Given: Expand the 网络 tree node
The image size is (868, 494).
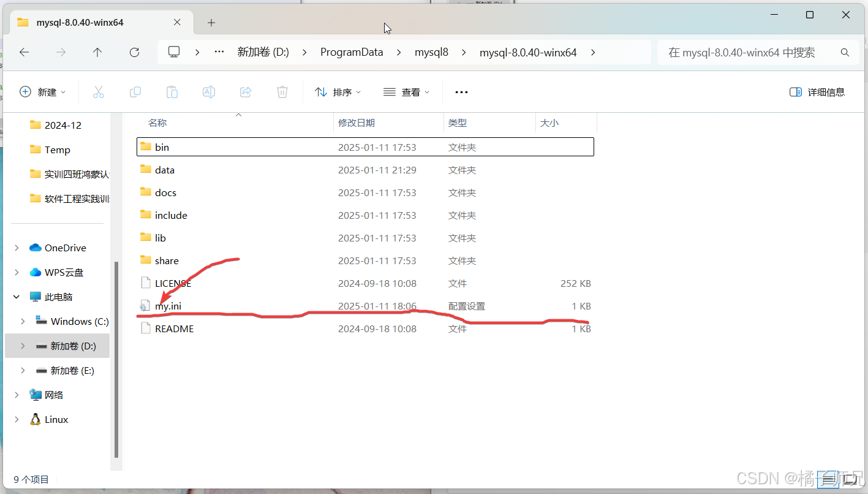Looking at the screenshot, I should [x=17, y=395].
